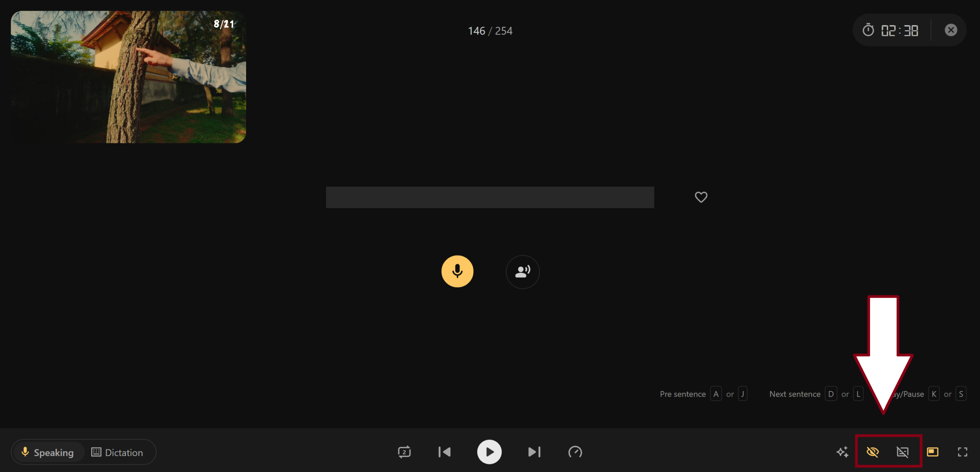980x472 pixels.
Task: Play back your recorded voice
Action: 522,272
